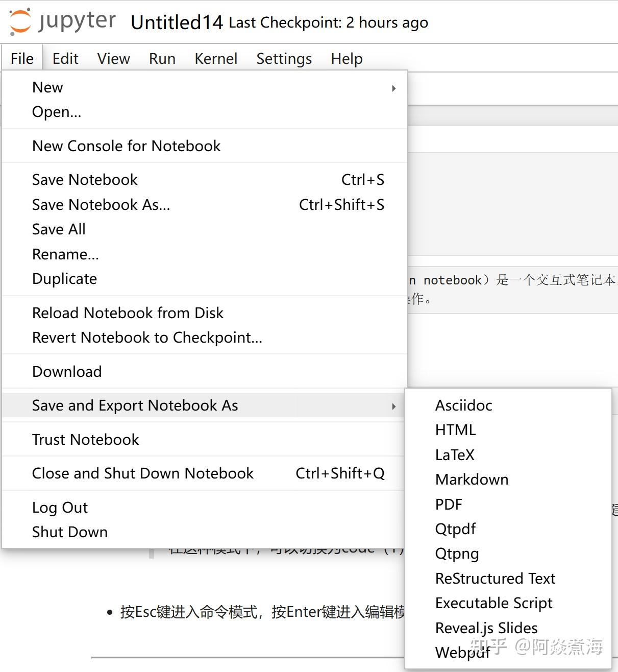Click Duplicate to copy the notebook
The height and width of the screenshot is (672, 618).
[x=64, y=279]
